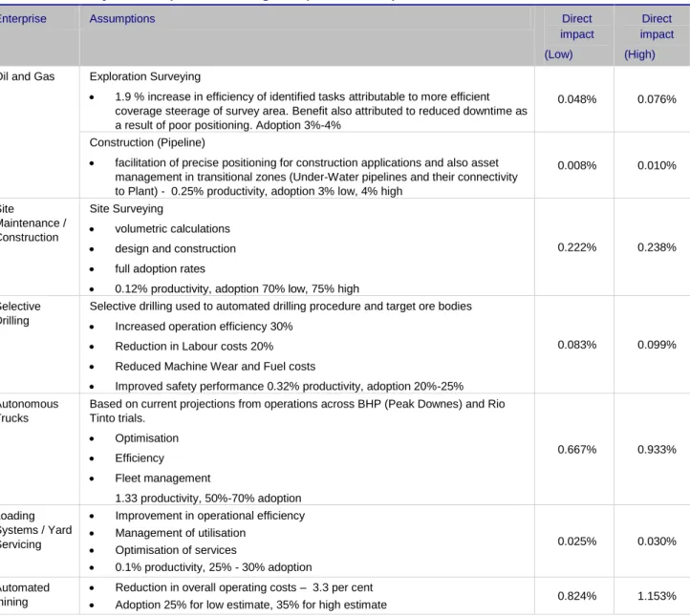690x616 pixels.
Task: Click the Enterprise column header
Action: point(23,19)
